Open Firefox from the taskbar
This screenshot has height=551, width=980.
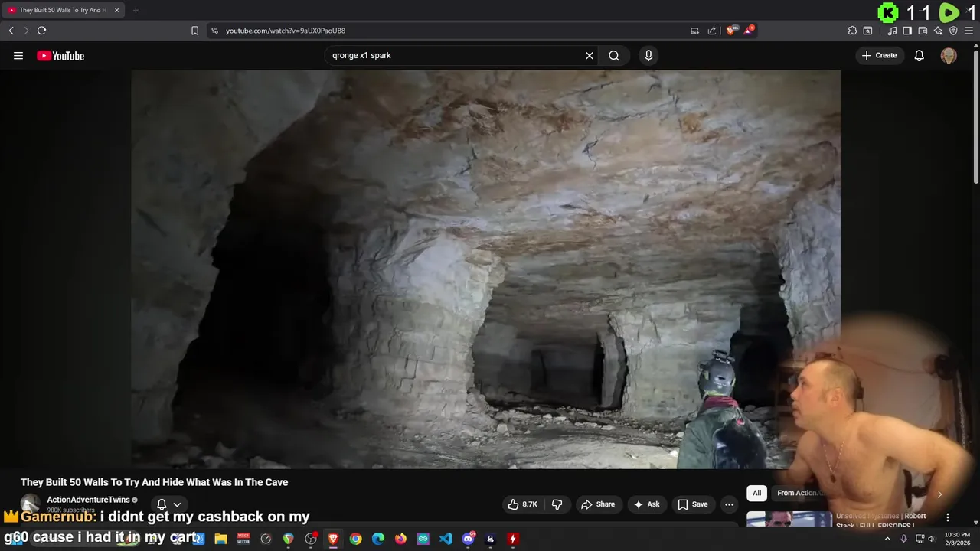[x=400, y=539]
